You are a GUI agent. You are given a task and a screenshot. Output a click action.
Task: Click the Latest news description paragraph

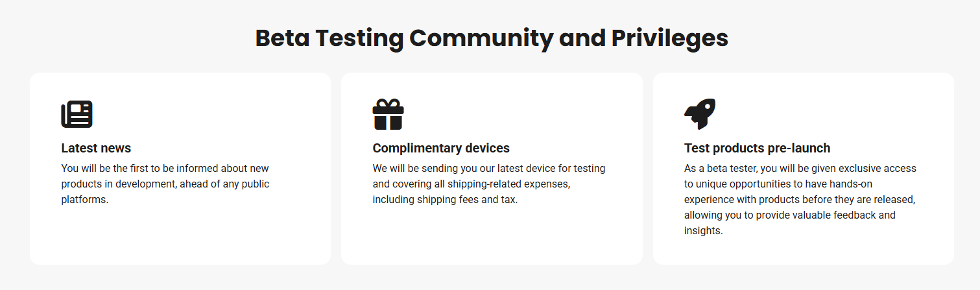click(165, 184)
